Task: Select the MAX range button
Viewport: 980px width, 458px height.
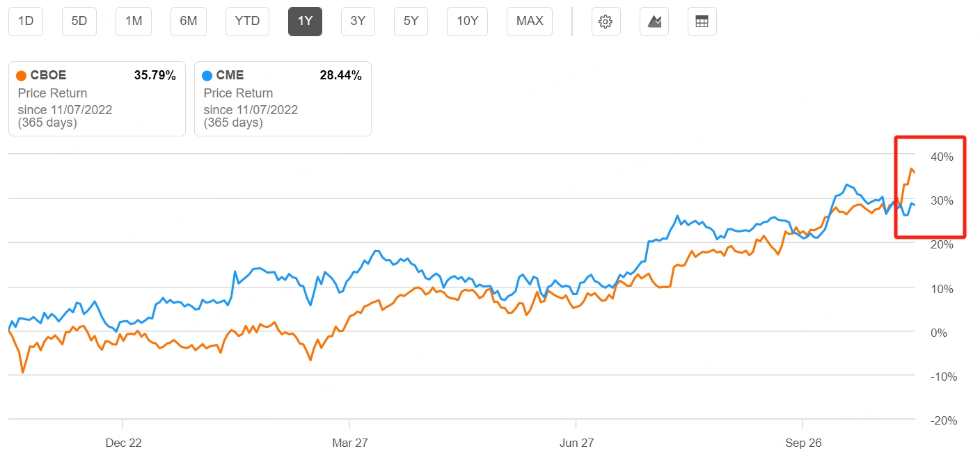Action: (529, 22)
